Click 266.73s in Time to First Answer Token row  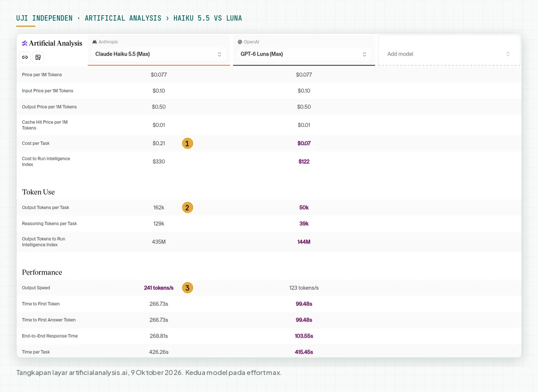[159, 320]
